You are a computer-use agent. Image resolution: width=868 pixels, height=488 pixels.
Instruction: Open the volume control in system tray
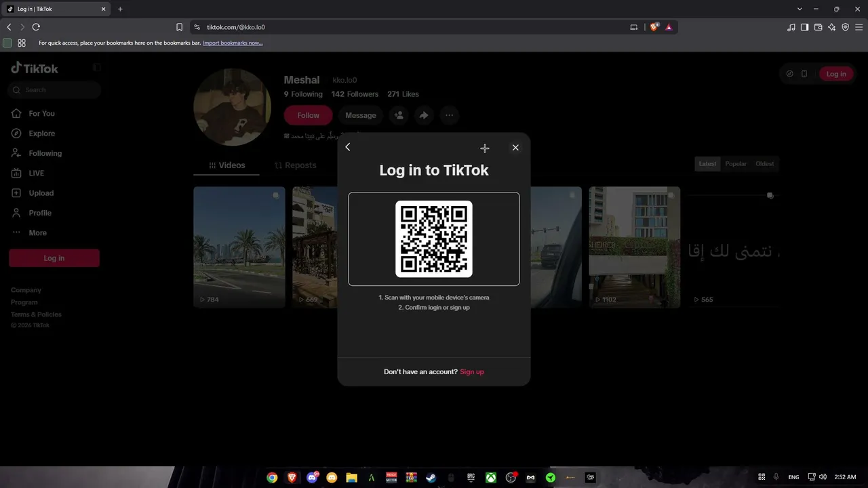pyautogui.click(x=823, y=477)
